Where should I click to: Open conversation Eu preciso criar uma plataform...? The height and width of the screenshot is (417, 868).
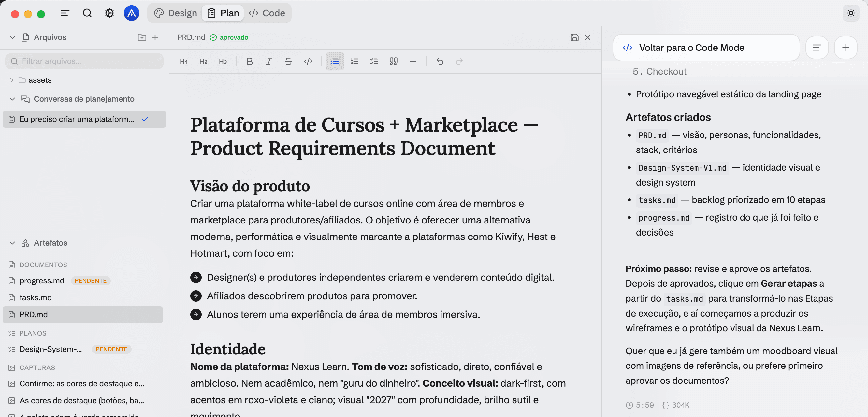84,119
